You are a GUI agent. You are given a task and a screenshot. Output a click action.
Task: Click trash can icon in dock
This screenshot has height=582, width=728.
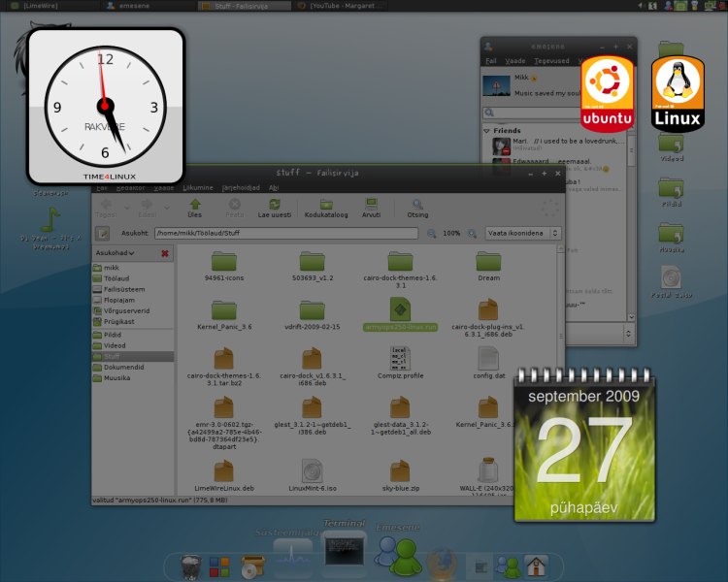click(191, 566)
